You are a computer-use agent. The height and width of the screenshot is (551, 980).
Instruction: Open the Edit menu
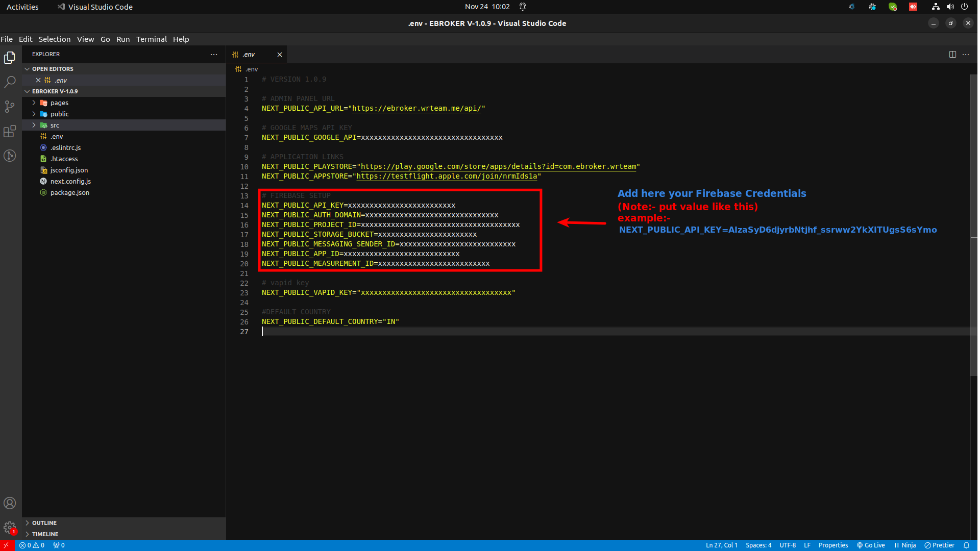click(x=26, y=39)
